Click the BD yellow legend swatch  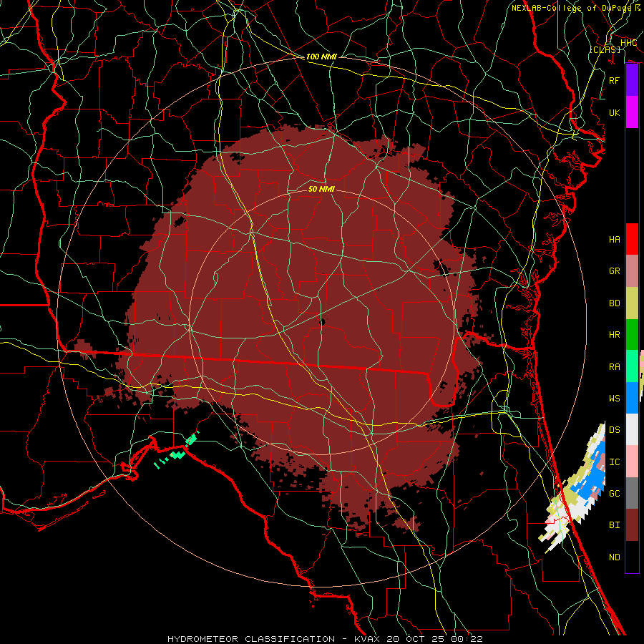pyautogui.click(x=632, y=303)
